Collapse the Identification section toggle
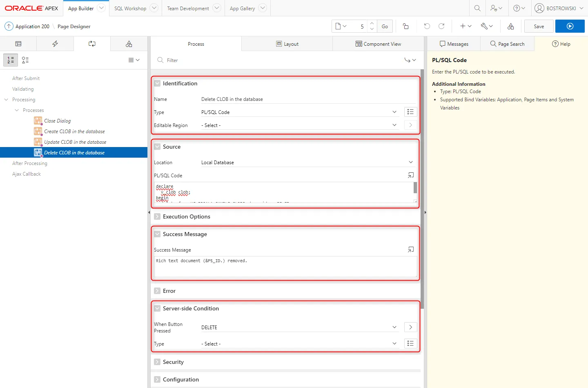This screenshot has height=388, width=588. tap(157, 83)
